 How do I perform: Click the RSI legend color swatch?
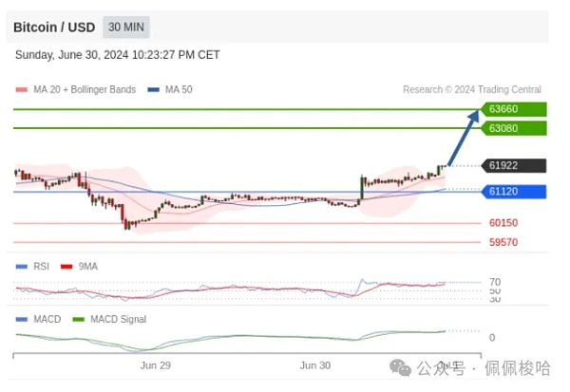pos(22,267)
